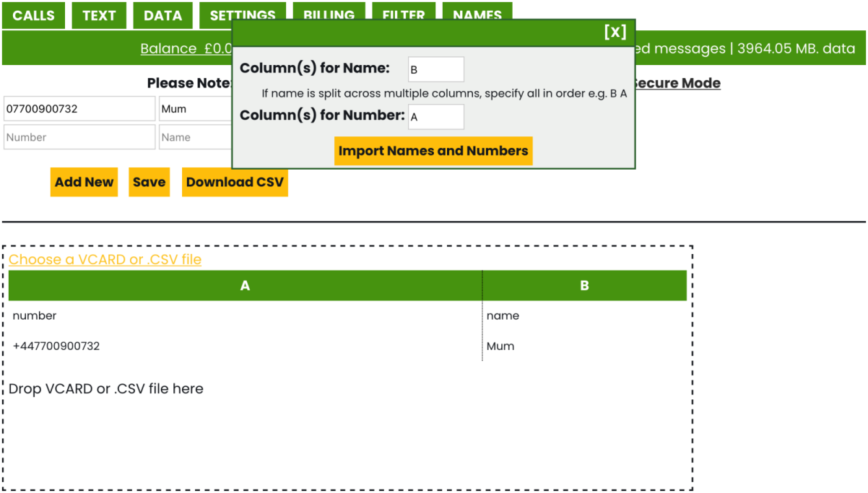The height and width of the screenshot is (493, 868).
Task: Choose a VCARD or .CSV file
Action: pyautogui.click(x=105, y=259)
